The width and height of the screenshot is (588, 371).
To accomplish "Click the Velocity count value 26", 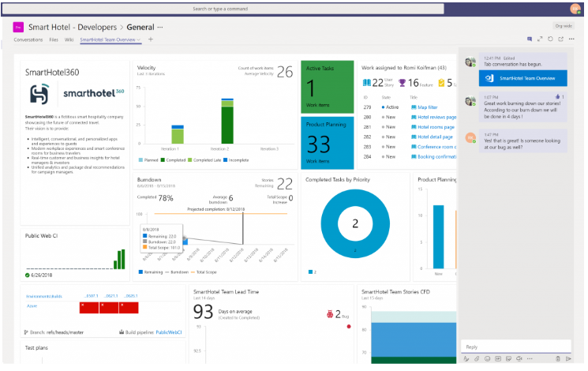I will [x=285, y=72].
